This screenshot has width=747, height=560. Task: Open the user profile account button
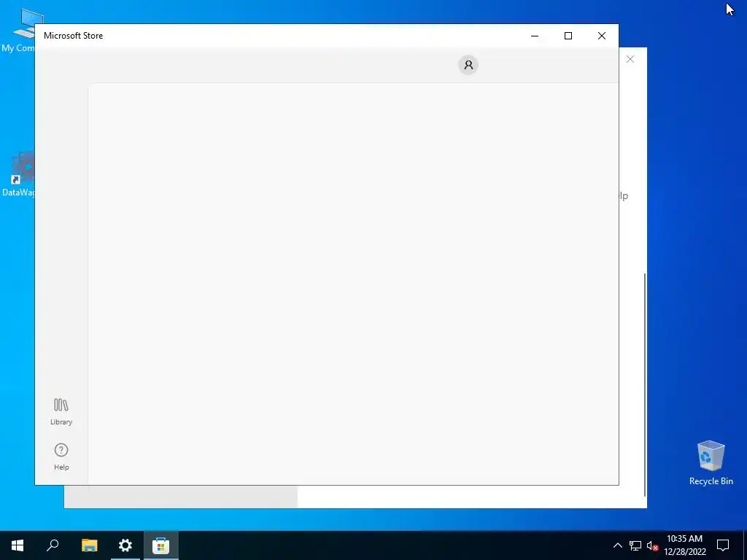pos(468,65)
